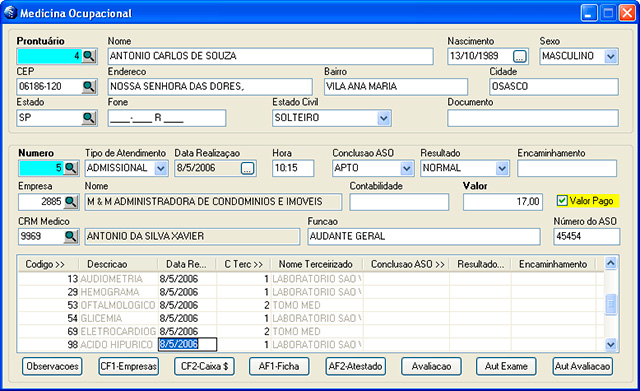Click the Estado search magnifier icon

pos(89,118)
